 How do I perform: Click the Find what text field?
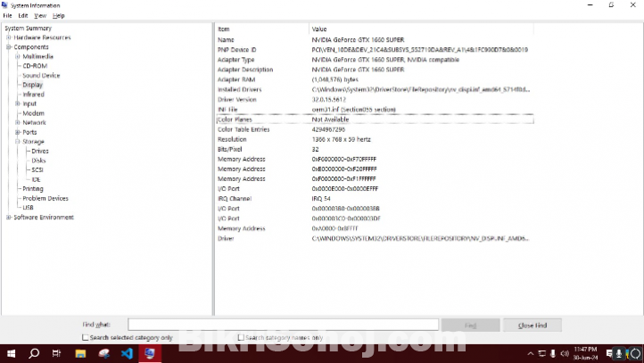click(283, 325)
